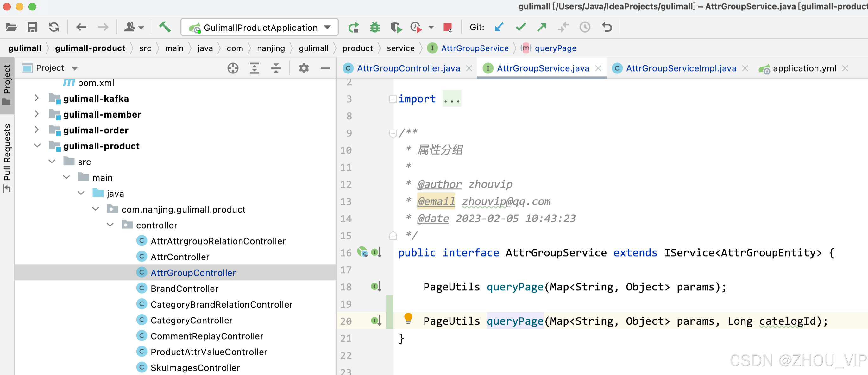This screenshot has width=868, height=375.
Task: Click the gulimall breadcrumb
Action: [25, 48]
